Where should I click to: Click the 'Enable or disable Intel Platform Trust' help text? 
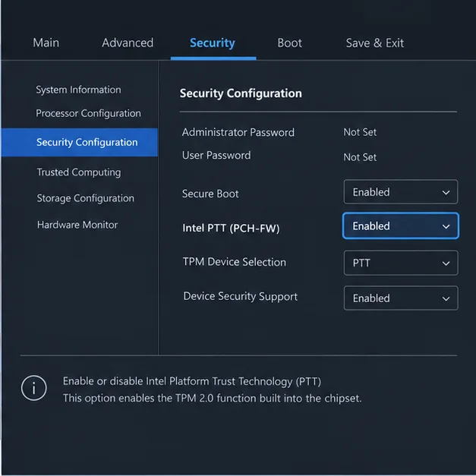tap(192, 382)
